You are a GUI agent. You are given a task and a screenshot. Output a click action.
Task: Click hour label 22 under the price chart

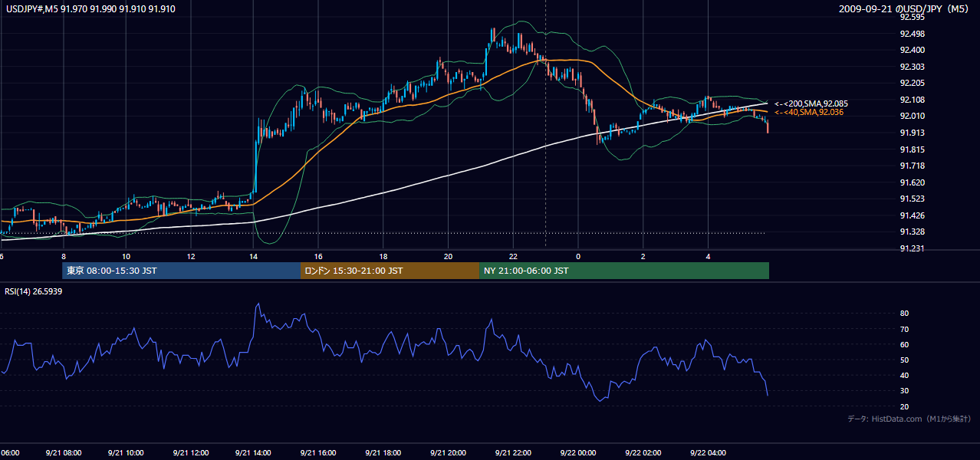[513, 257]
